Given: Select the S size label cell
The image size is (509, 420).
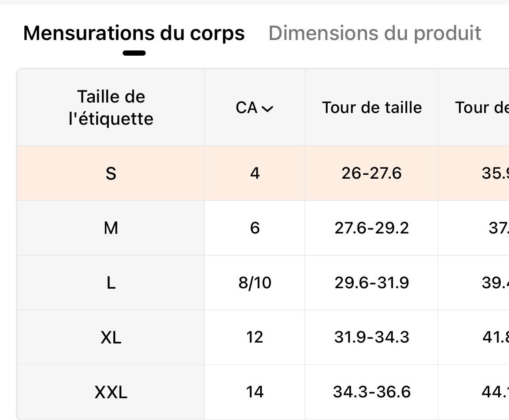Looking at the screenshot, I should pyautogui.click(x=111, y=173).
